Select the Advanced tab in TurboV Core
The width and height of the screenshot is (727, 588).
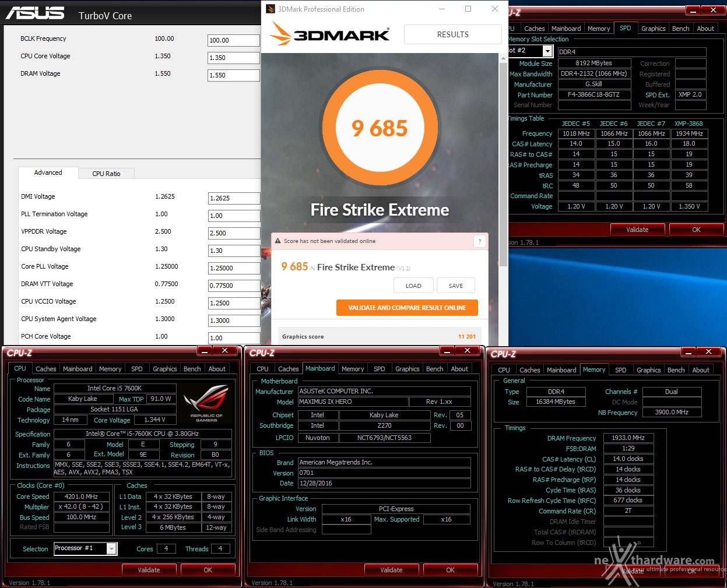48,173
